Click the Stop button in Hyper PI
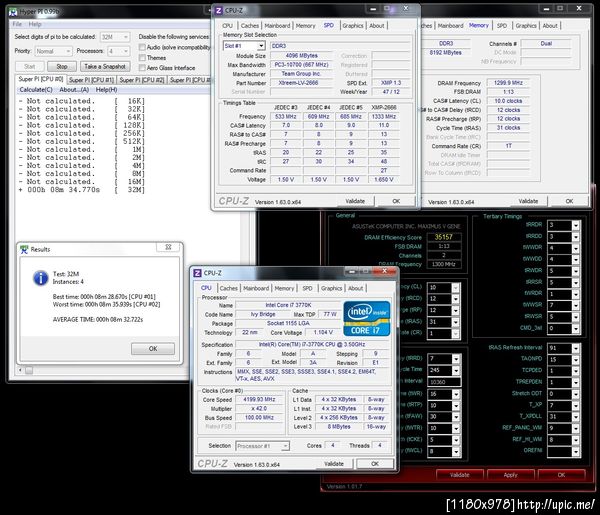The image size is (600, 515). pyautogui.click(x=62, y=67)
